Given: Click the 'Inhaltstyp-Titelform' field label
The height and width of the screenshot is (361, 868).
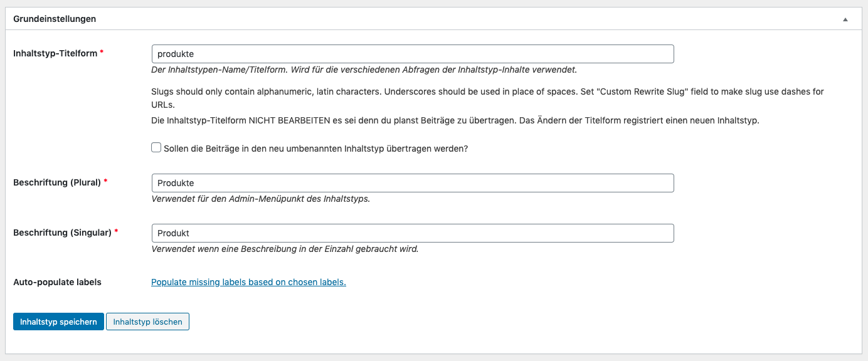Looking at the screenshot, I should (55, 53).
